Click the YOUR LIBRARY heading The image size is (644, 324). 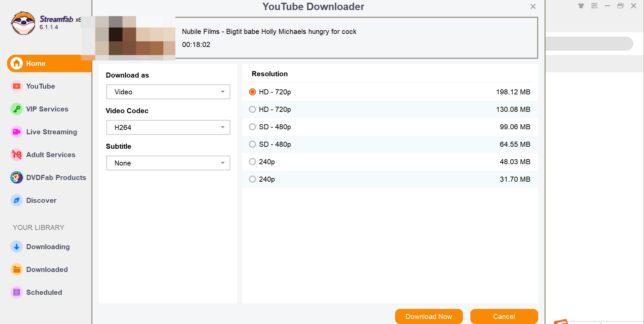coord(39,228)
